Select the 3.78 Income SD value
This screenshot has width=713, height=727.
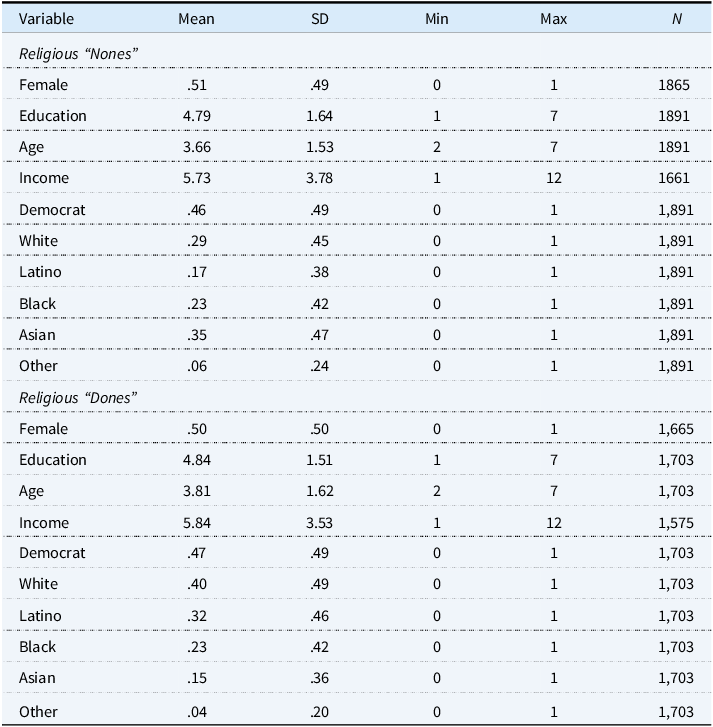point(319,178)
